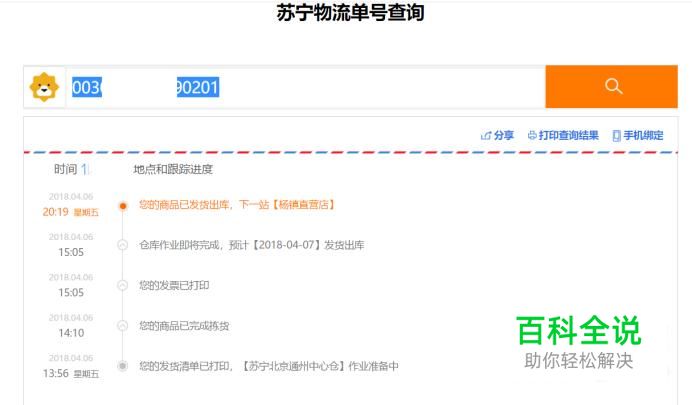This screenshot has height=405, width=692.
Task: Click the 14:10 timestamp
Action: [x=71, y=333]
